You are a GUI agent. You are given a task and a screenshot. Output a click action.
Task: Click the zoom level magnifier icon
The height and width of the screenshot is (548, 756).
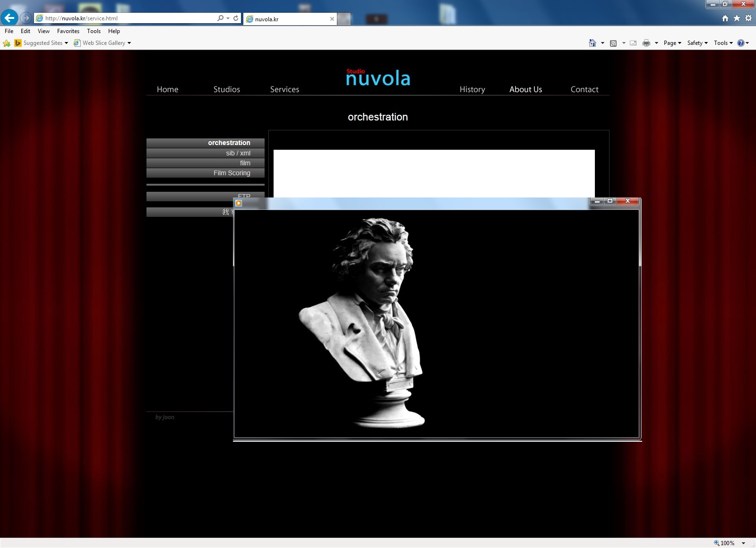pyautogui.click(x=716, y=543)
